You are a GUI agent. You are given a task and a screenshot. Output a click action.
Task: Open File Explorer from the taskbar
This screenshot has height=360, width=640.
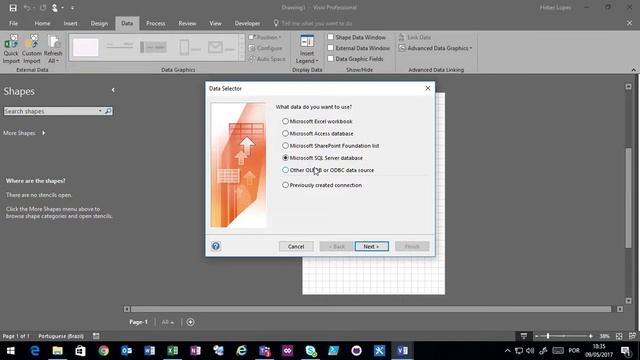57,351
